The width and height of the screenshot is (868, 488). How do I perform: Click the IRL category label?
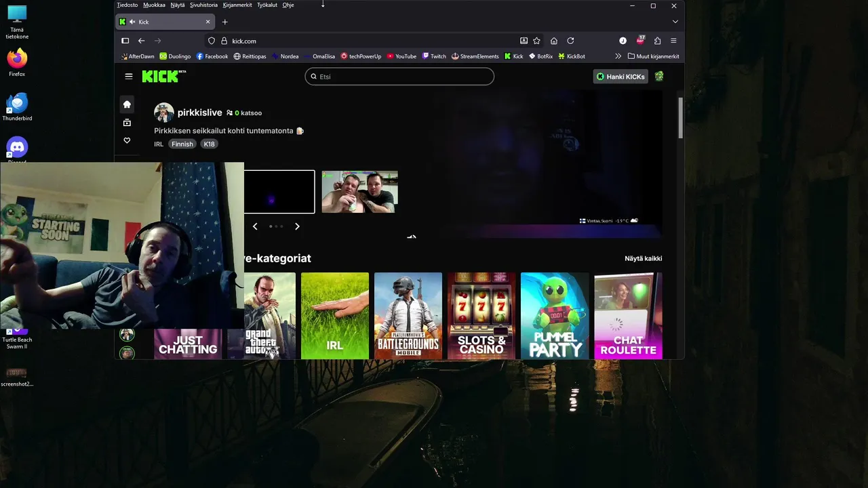coord(159,144)
